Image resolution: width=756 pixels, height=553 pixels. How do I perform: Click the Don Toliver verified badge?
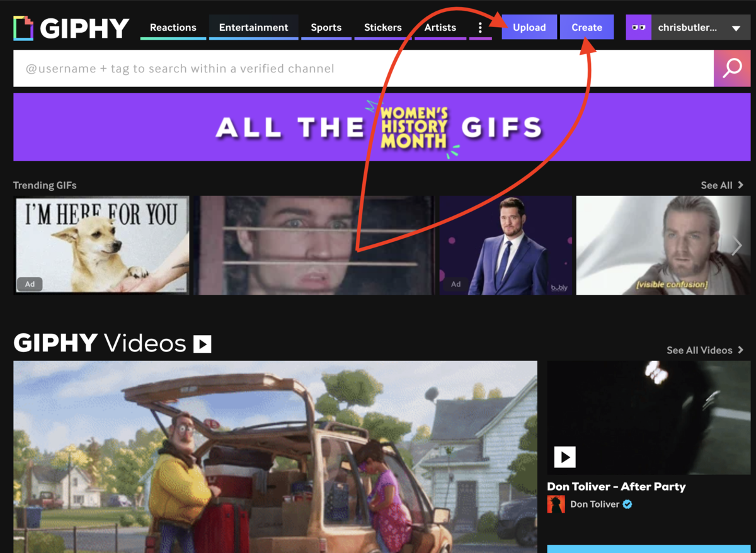(627, 504)
